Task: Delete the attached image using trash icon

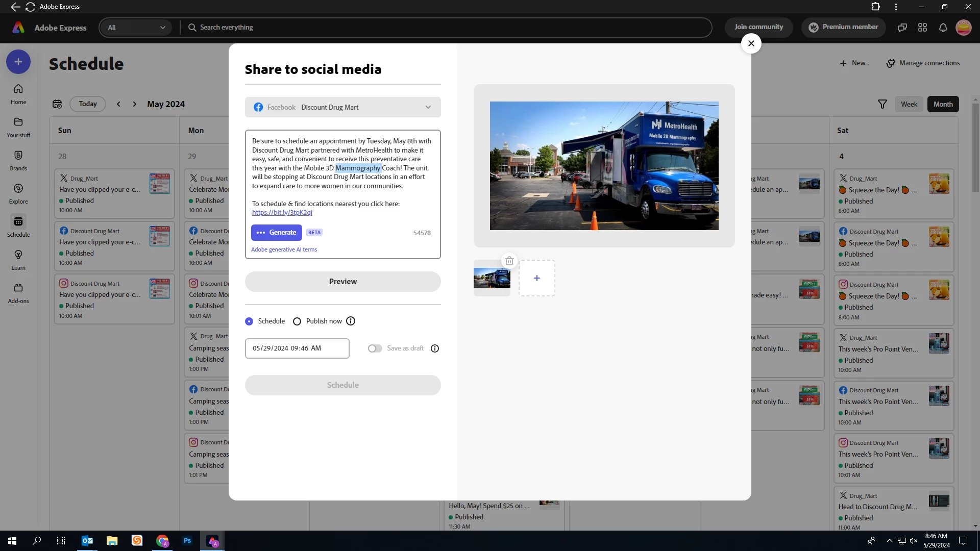Action: (x=509, y=261)
